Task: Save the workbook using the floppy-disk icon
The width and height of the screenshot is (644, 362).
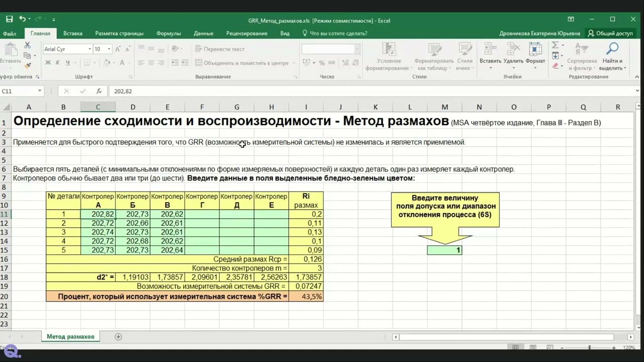Action: click(x=9, y=19)
